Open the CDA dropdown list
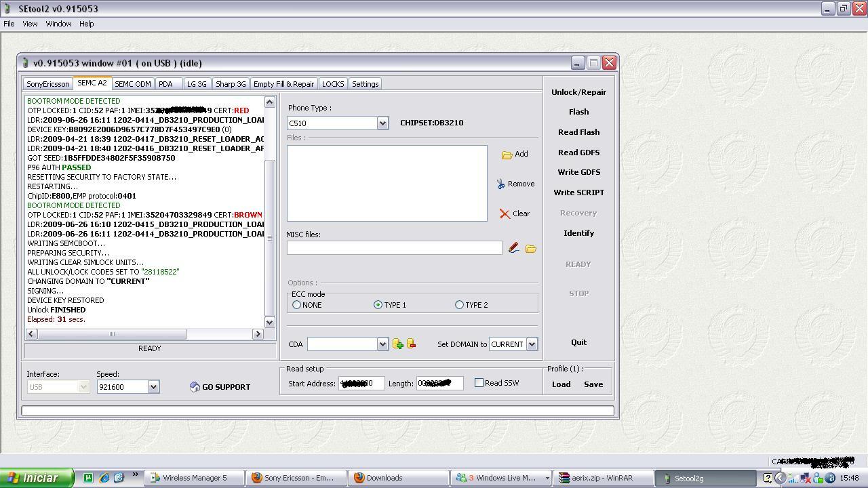This screenshot has width=868, height=488. pyautogui.click(x=382, y=344)
